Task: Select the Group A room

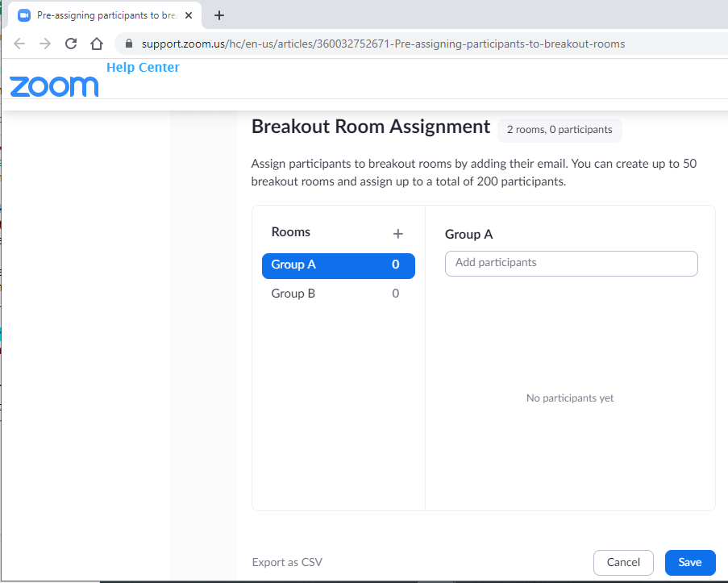Action: coord(338,264)
